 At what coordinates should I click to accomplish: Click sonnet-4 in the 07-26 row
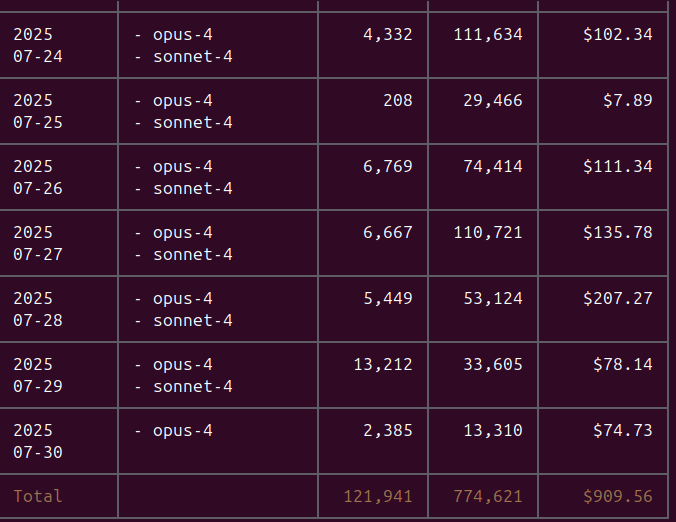pos(193,189)
